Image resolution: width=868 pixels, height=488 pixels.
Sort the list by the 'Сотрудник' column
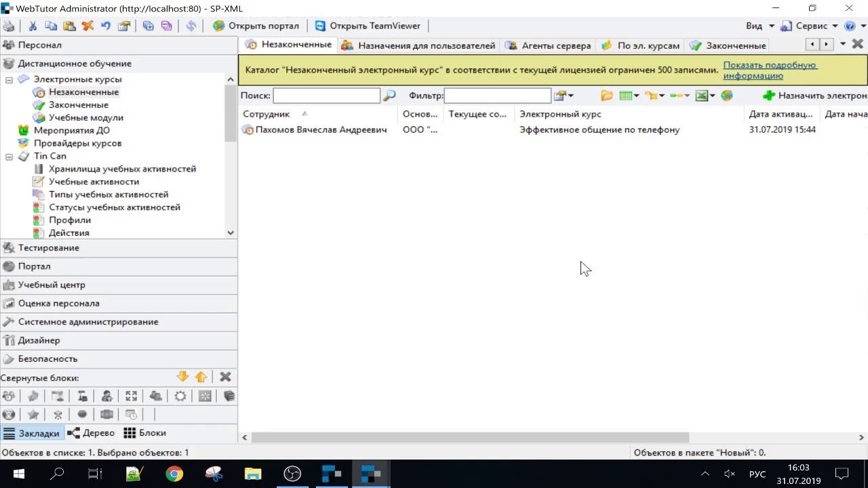tap(319, 114)
